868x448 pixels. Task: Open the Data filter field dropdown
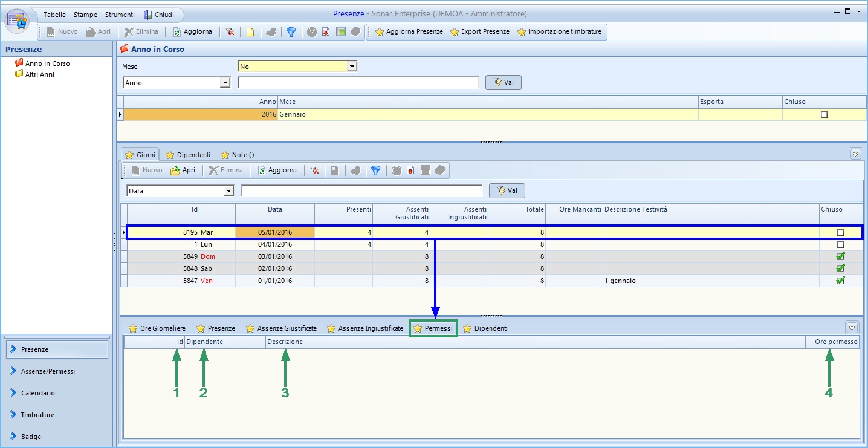[x=228, y=191]
